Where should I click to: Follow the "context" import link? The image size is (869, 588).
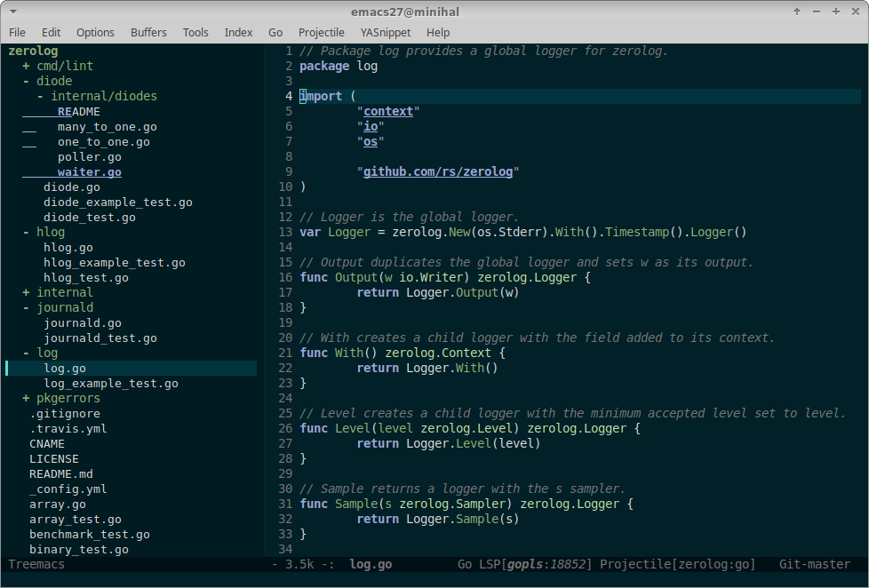(388, 111)
